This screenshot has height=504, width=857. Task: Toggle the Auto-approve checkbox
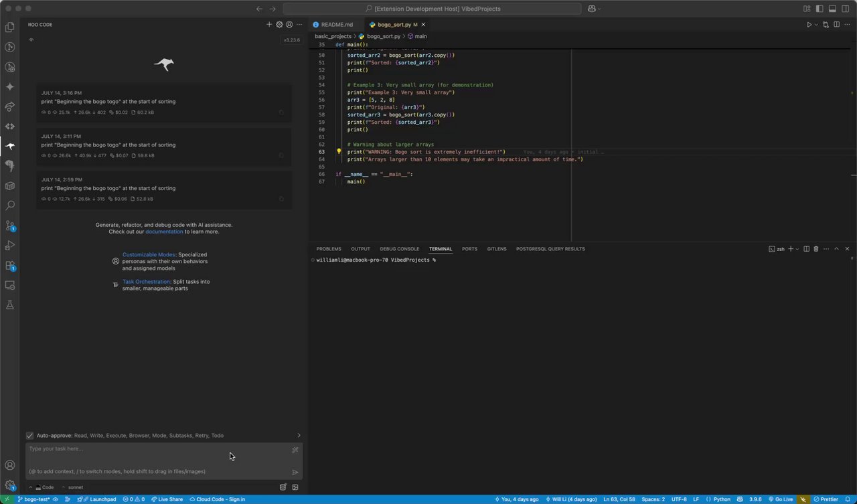(x=30, y=436)
